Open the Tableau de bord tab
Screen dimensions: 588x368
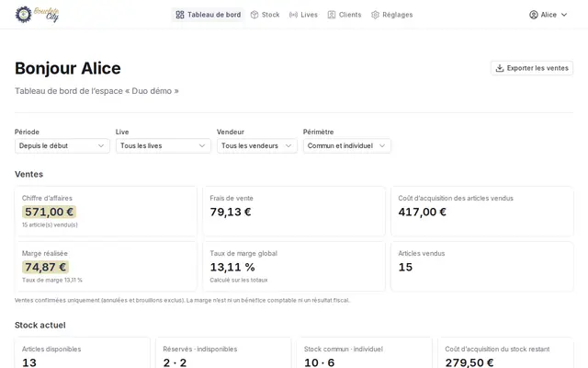tap(209, 15)
